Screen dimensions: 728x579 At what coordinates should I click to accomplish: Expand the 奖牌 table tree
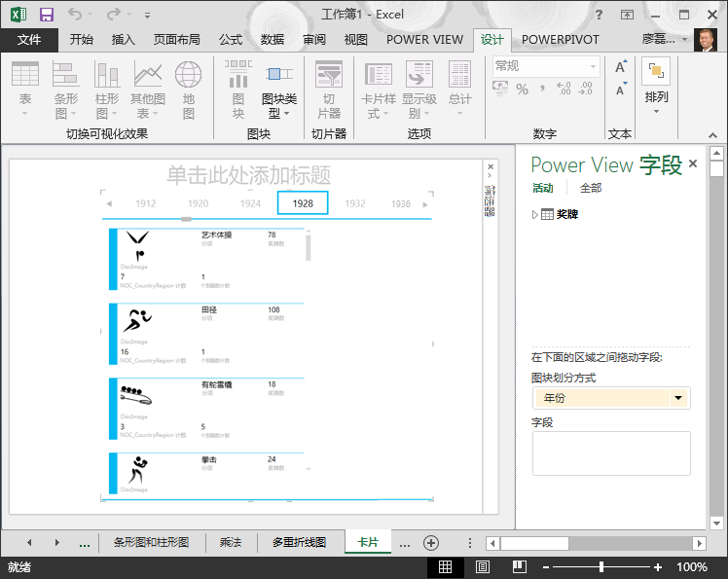click(535, 214)
